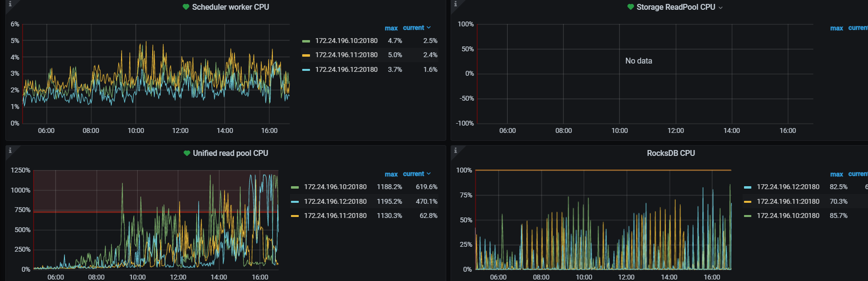The width and height of the screenshot is (868, 281).
Task: Toggle series 172.24.196.12:20180 in Unified read pool legend
Action: click(x=335, y=201)
